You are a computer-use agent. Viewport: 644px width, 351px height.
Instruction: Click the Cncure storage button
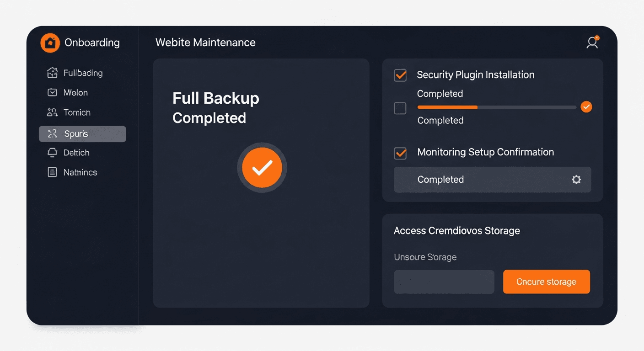click(546, 282)
